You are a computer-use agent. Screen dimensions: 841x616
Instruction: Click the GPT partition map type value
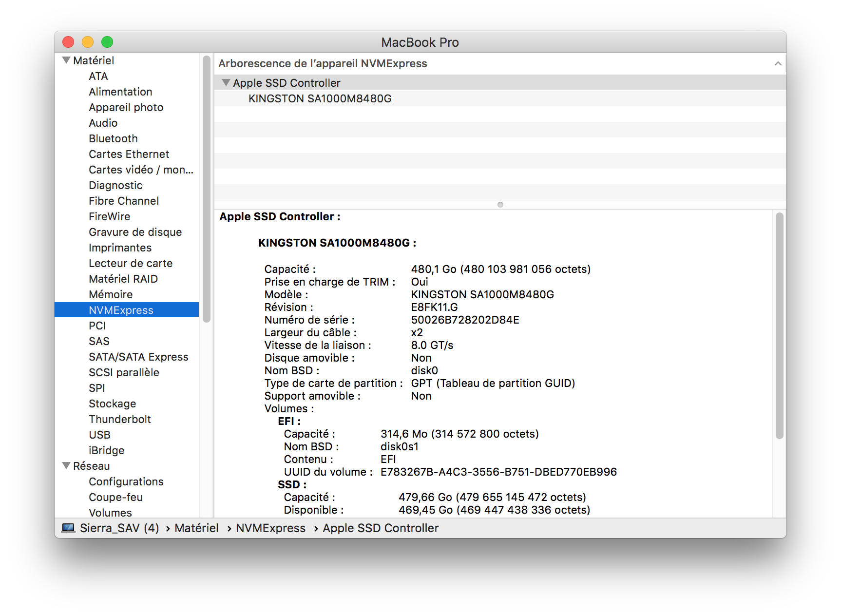click(493, 383)
